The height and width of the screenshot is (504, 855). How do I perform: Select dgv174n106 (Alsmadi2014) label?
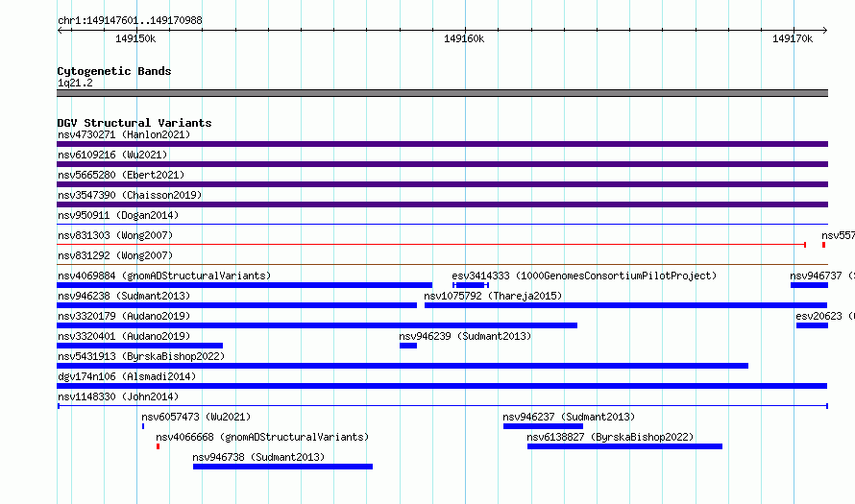tap(127, 376)
